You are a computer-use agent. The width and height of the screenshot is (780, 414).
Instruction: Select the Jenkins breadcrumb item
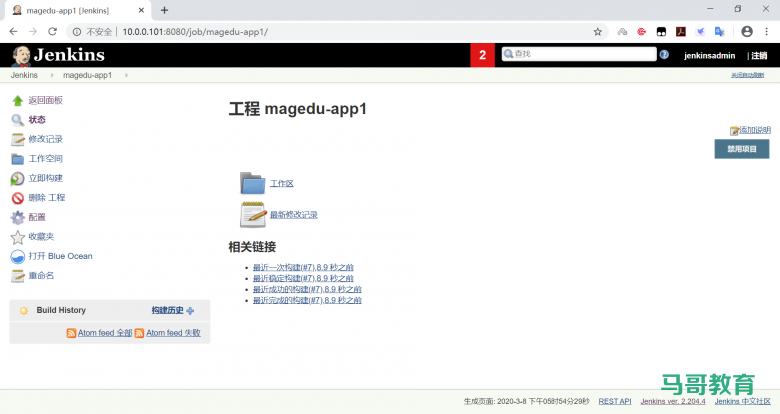coord(24,75)
